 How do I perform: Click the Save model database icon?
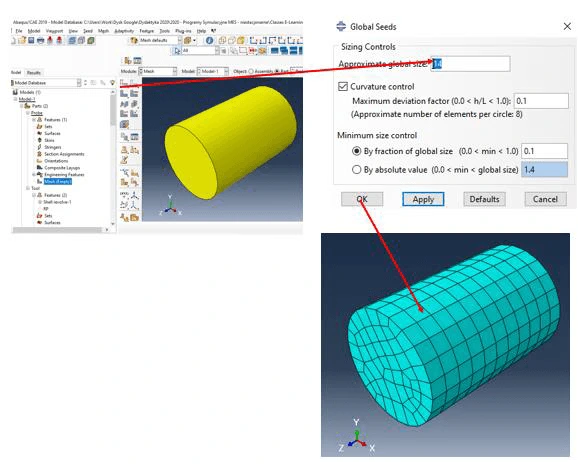pyautogui.click(x=31, y=40)
